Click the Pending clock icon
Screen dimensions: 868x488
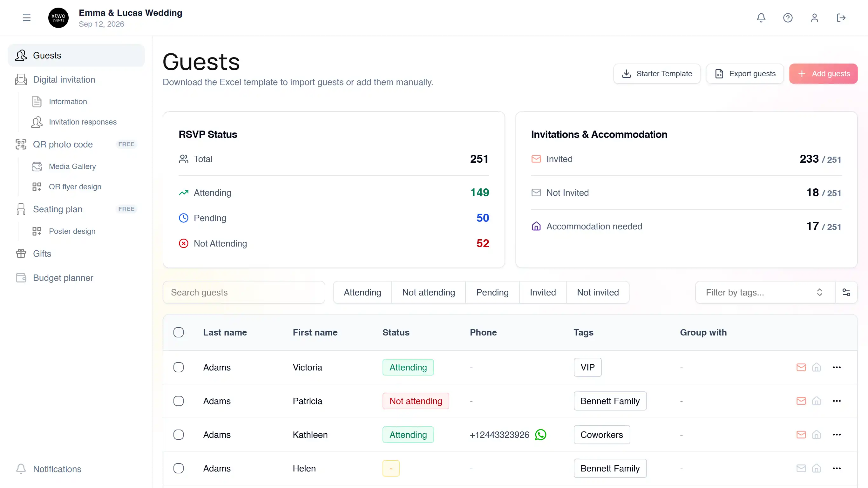coord(183,218)
